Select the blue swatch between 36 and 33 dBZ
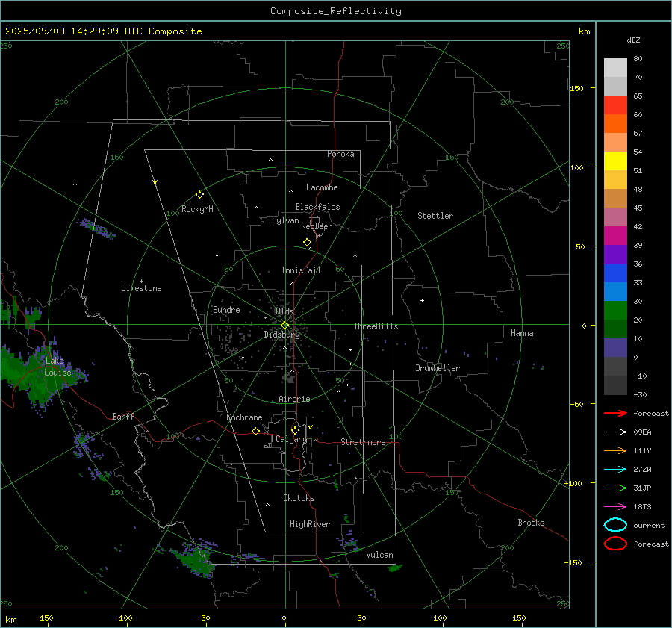This screenshot has height=628, width=672. click(x=615, y=273)
